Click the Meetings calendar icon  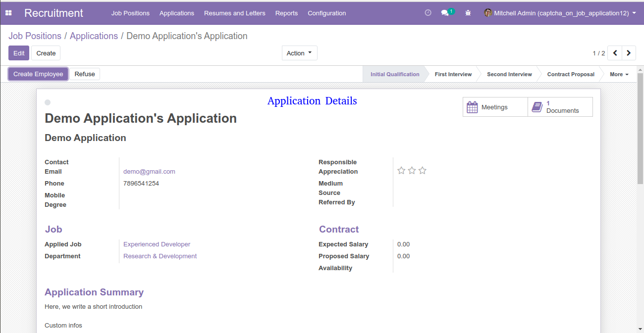point(473,107)
